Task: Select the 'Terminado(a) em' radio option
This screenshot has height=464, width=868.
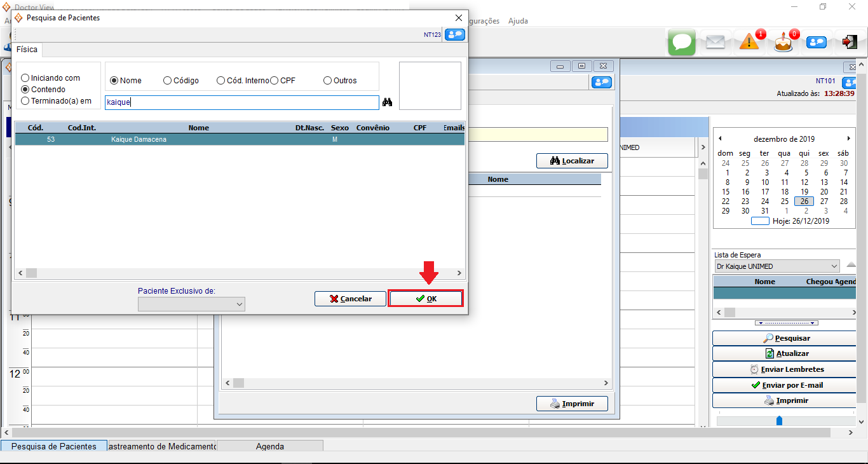Action: [x=25, y=101]
